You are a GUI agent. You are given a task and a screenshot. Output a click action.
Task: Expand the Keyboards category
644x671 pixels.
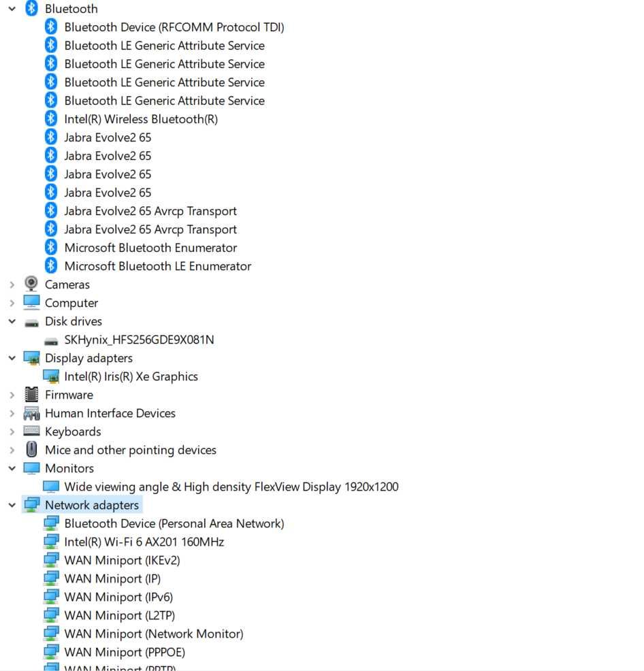(x=12, y=431)
